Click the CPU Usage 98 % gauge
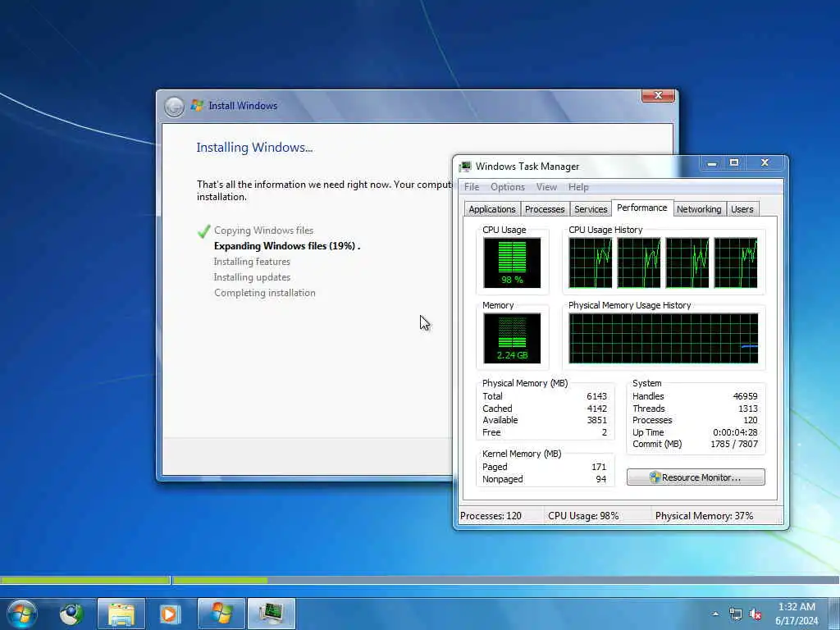This screenshot has width=840, height=630. [512, 263]
